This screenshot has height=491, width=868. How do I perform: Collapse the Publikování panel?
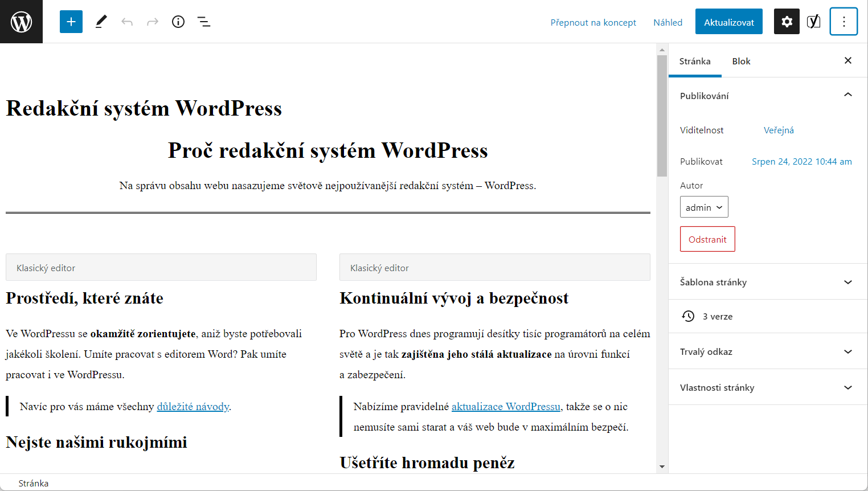pos(768,96)
